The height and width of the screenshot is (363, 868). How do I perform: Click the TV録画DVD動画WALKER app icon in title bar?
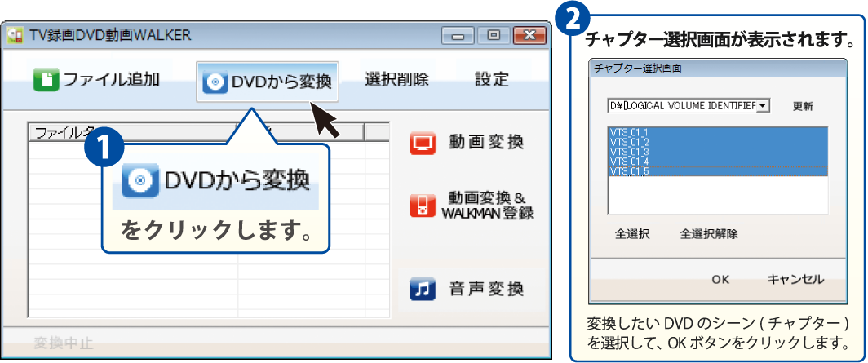point(15,36)
